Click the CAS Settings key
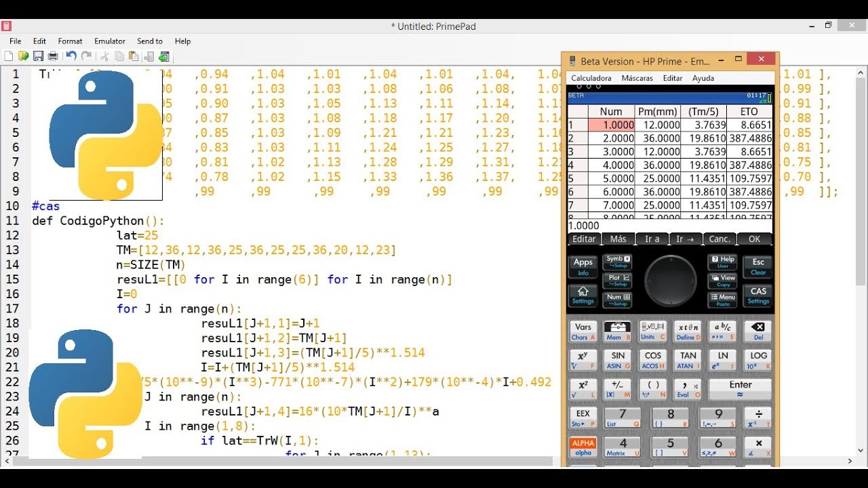The width and height of the screenshot is (868, 488). click(x=758, y=296)
